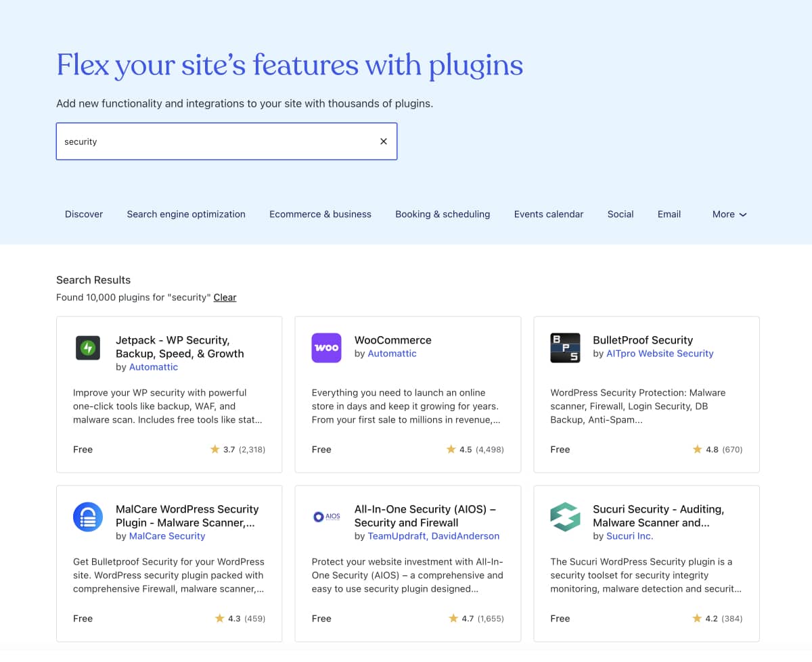The width and height of the screenshot is (812, 662).
Task: Open the Automattic author link under WooCommerce
Action: (392, 354)
